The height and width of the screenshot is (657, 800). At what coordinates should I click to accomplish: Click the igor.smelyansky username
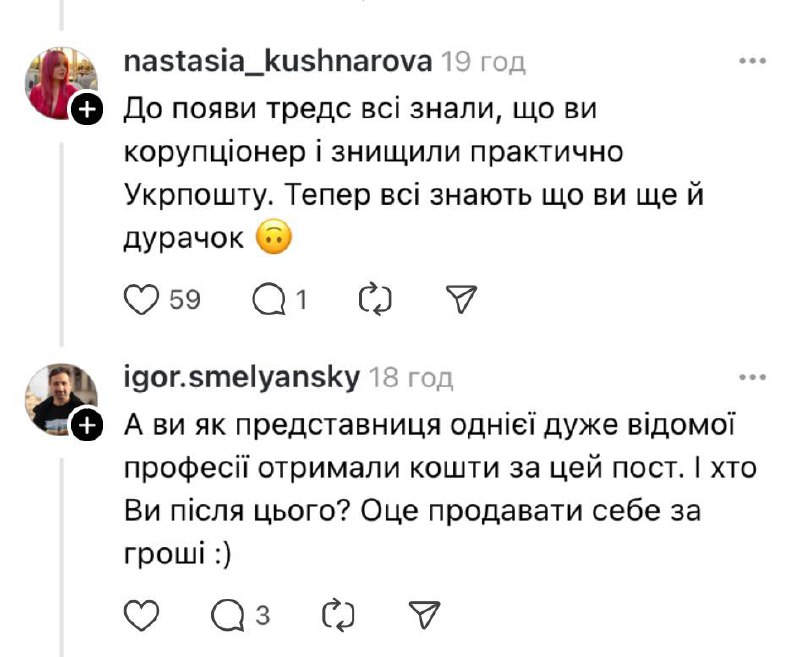pos(241,378)
